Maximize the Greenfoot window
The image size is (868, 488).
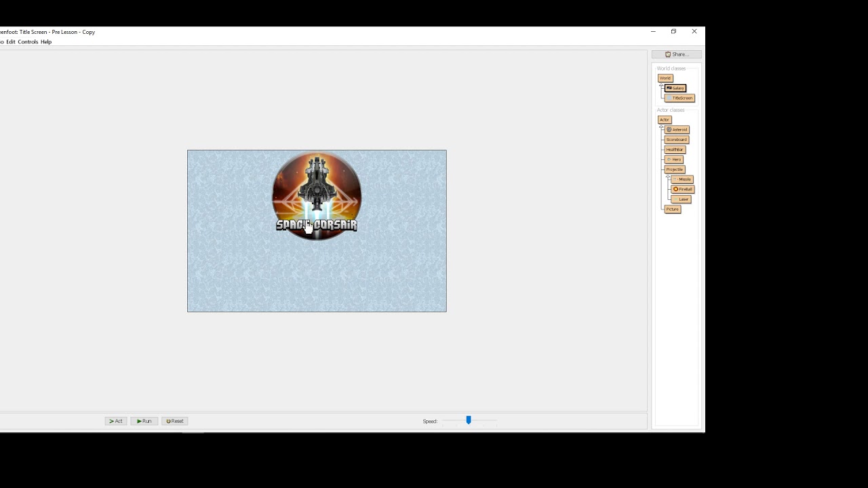(x=673, y=32)
